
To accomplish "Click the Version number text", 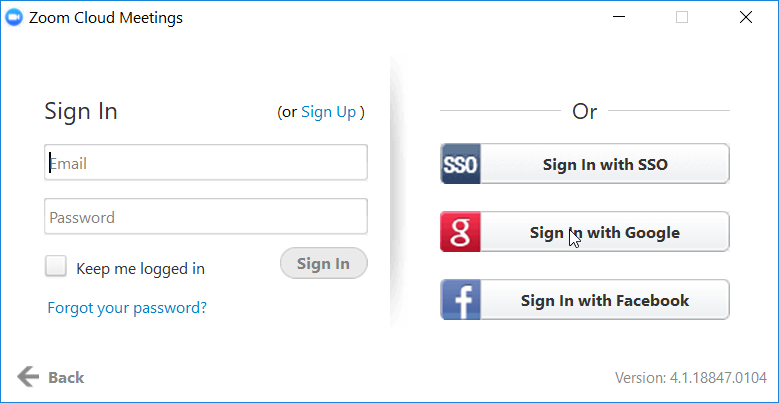I will coord(690,378).
